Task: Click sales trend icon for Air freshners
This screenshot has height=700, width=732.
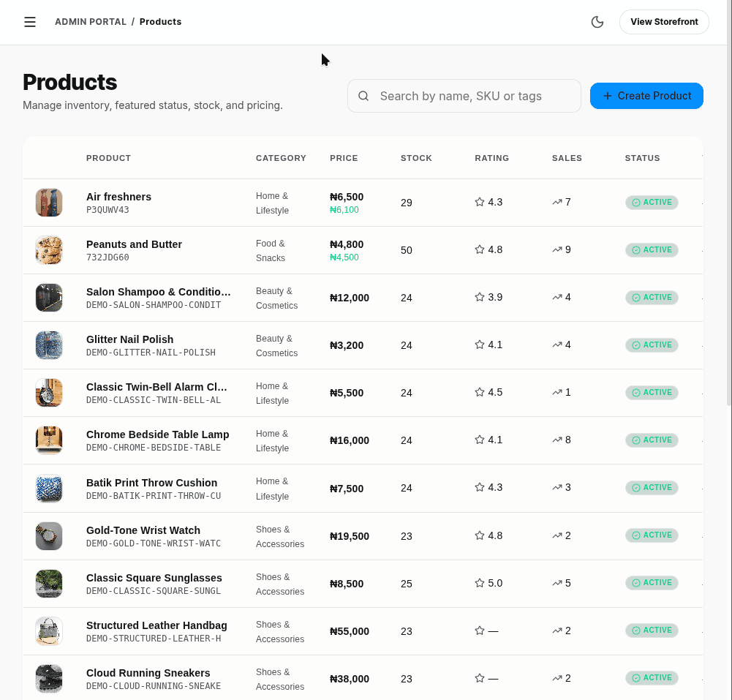Action: click(557, 202)
